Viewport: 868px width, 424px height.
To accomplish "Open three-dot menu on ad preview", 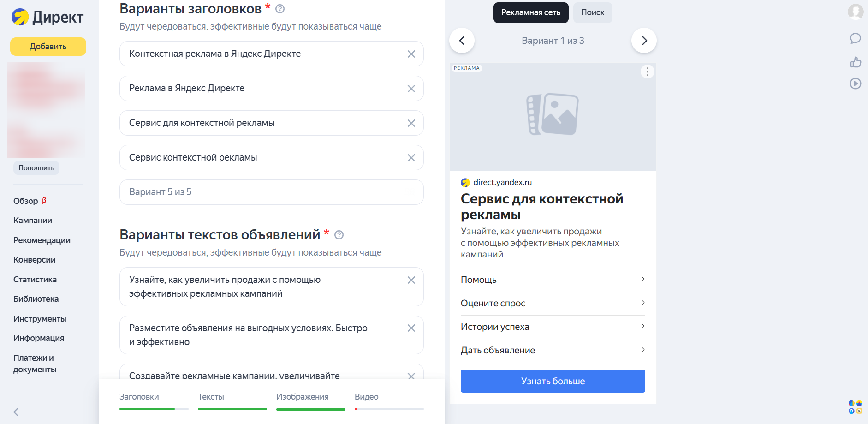I will point(648,72).
